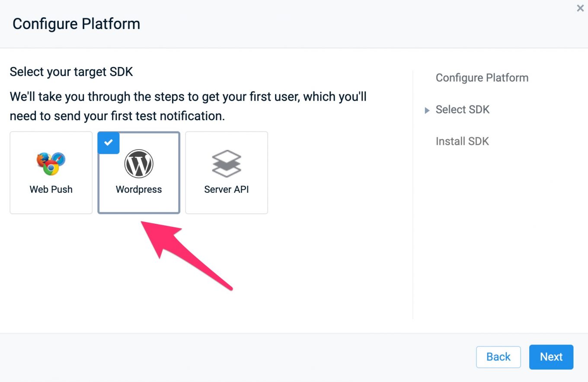This screenshot has width=588, height=382.
Task: Click the disclosure triangle beside Select SDK
Action: tap(427, 110)
